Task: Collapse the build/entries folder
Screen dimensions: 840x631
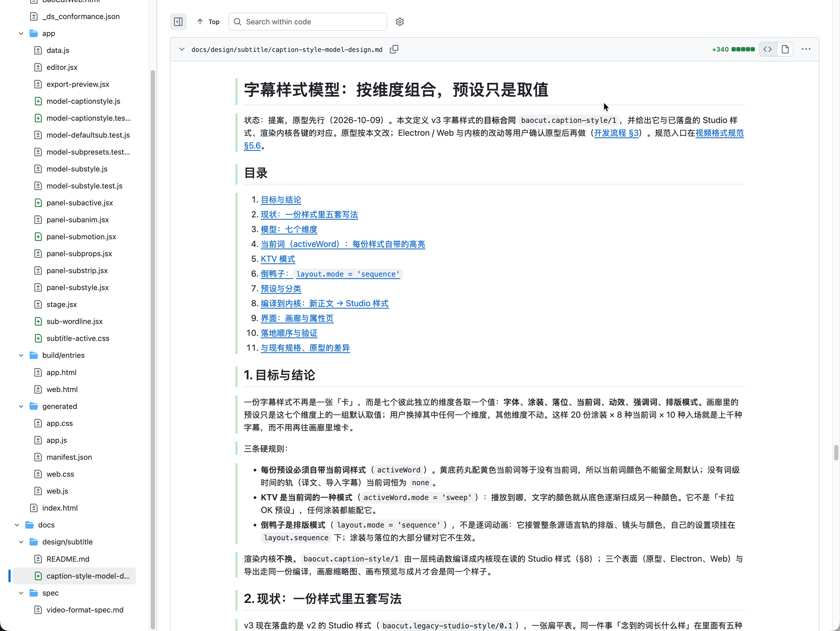Action: pos(21,355)
